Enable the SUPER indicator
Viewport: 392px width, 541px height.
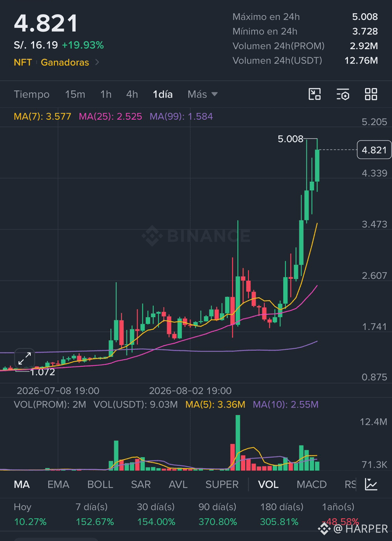point(222,484)
